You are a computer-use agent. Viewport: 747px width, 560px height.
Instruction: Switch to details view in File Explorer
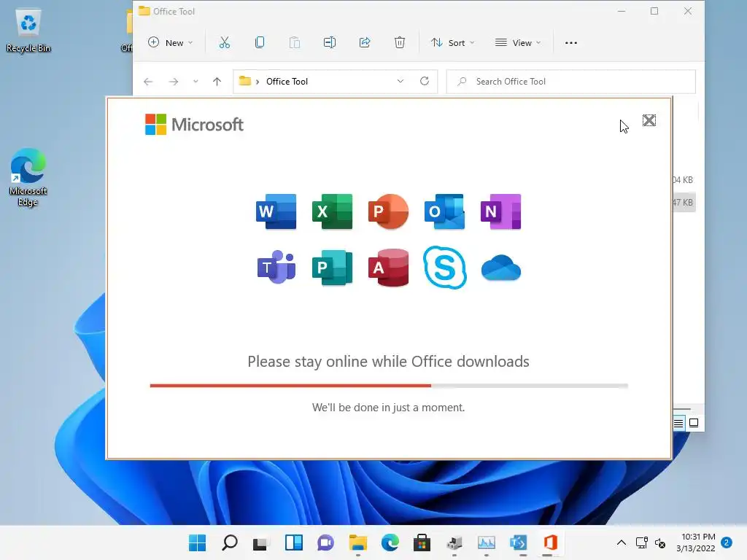point(678,423)
